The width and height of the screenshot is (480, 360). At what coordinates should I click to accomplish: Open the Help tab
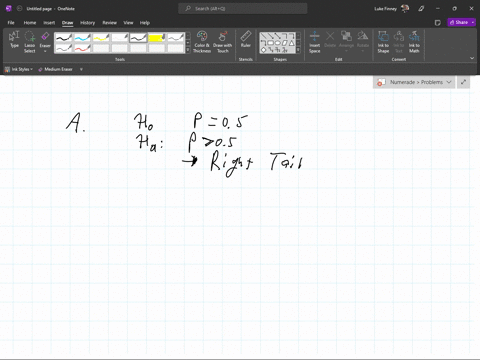145,23
